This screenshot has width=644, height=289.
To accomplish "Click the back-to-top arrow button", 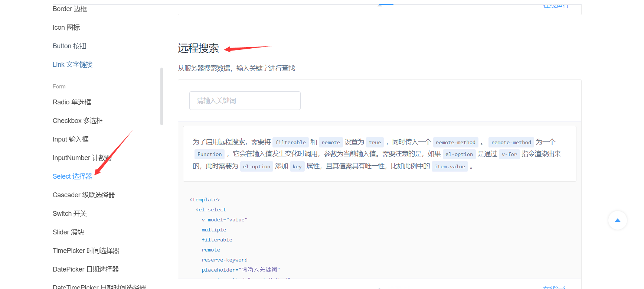I will [617, 220].
